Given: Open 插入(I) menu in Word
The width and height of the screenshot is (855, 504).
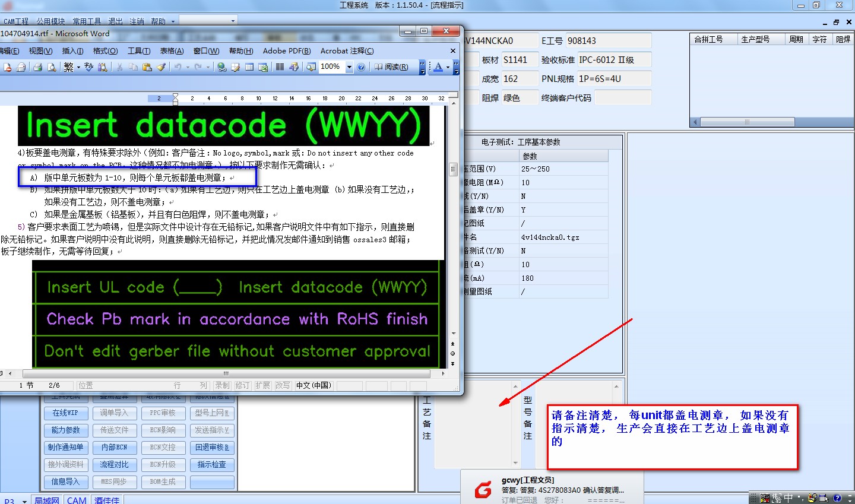Looking at the screenshot, I should pos(73,51).
